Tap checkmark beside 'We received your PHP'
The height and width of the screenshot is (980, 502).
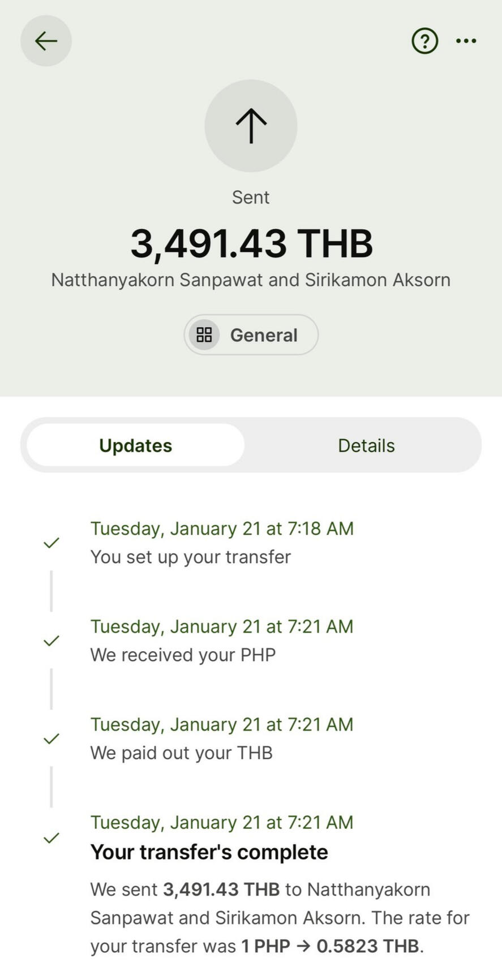click(52, 641)
